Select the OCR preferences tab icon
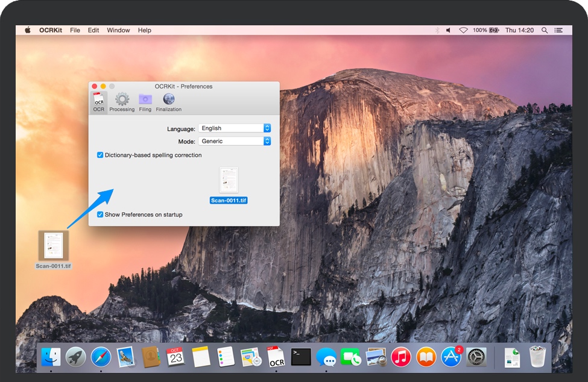This screenshot has width=588, height=382. pyautogui.click(x=99, y=102)
